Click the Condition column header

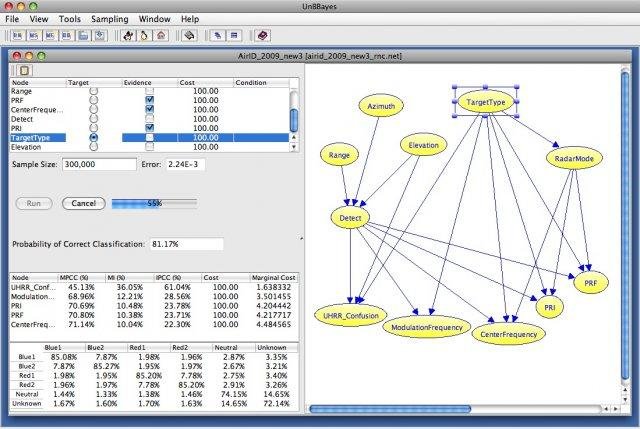click(261, 82)
